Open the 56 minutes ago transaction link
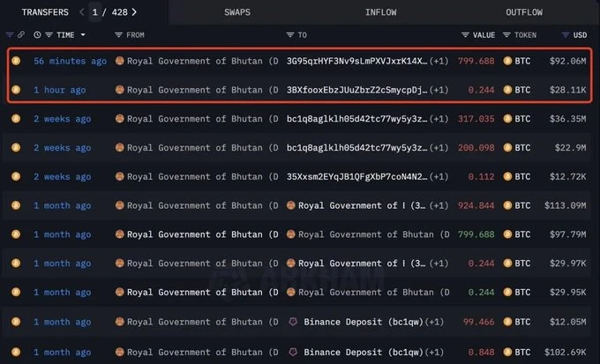 [x=70, y=62]
